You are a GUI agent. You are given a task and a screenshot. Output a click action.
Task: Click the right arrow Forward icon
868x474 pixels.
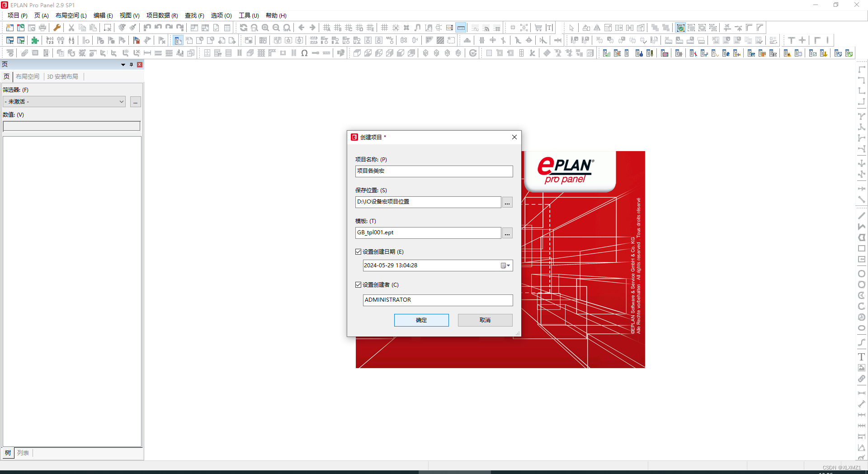coord(312,28)
